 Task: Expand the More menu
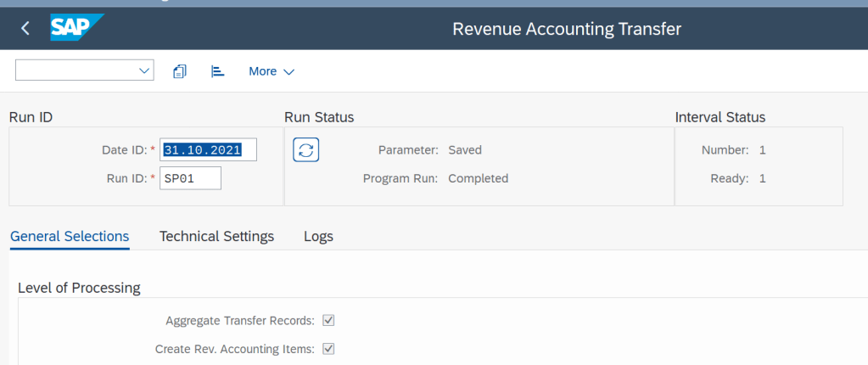tap(271, 71)
